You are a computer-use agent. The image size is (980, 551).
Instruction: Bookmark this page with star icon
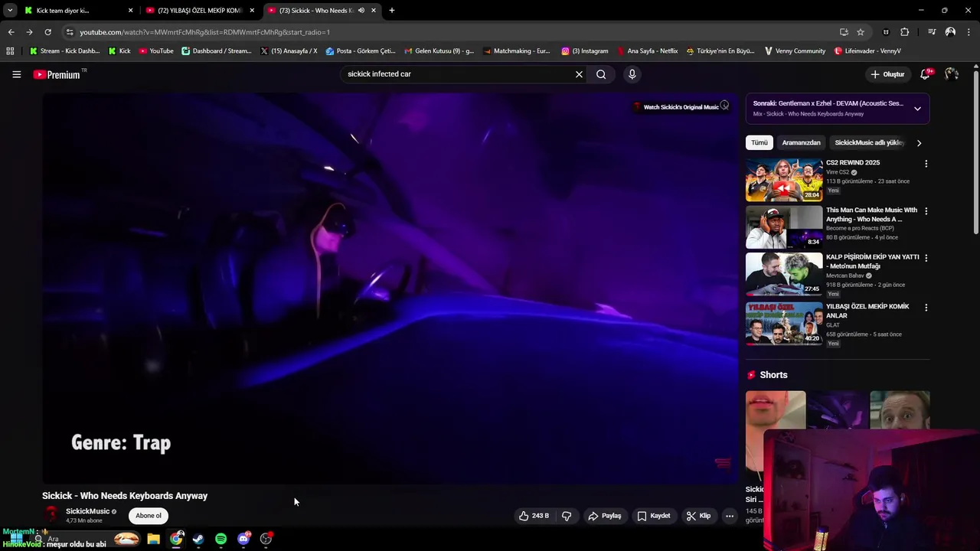[861, 32]
